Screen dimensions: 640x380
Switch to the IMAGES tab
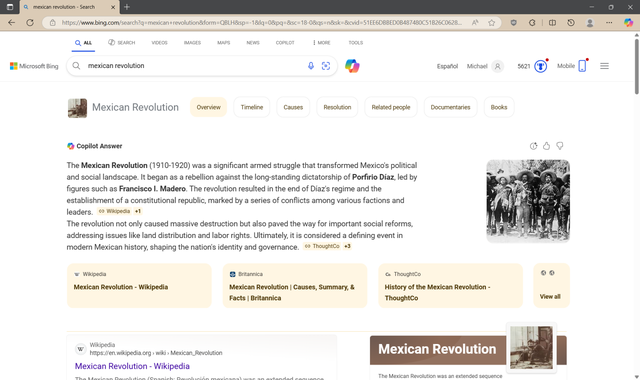pos(192,42)
